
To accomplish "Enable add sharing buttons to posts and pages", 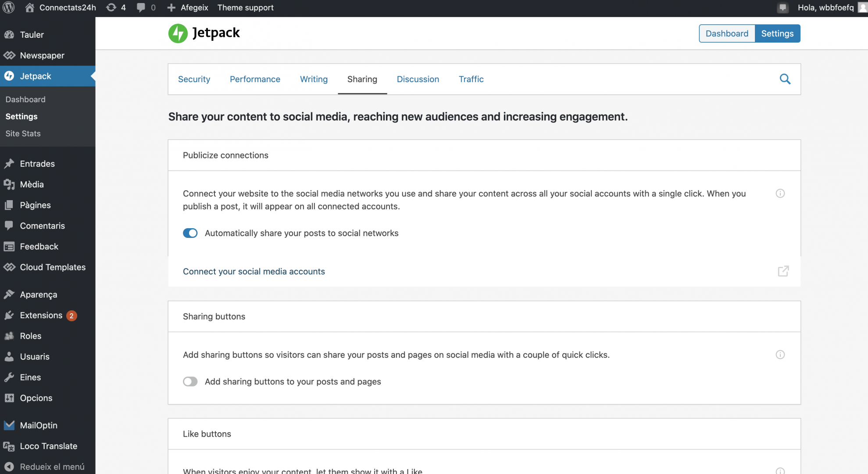I will tap(190, 381).
